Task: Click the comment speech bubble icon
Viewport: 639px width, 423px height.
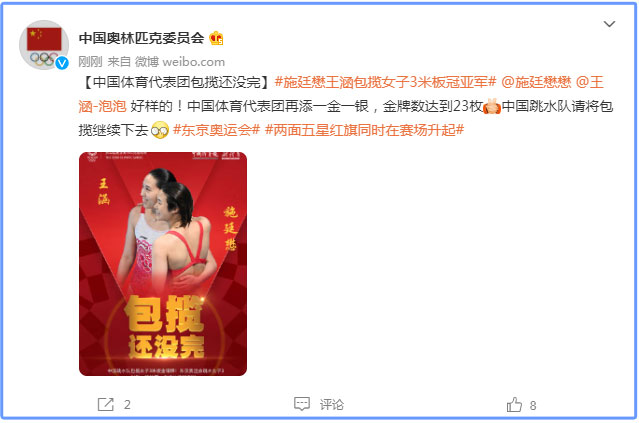Action: [302, 403]
